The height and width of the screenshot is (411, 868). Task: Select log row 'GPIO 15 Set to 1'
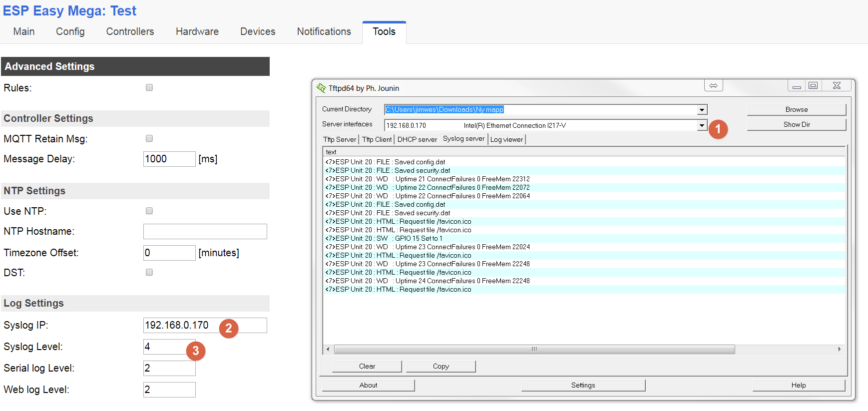coord(584,238)
